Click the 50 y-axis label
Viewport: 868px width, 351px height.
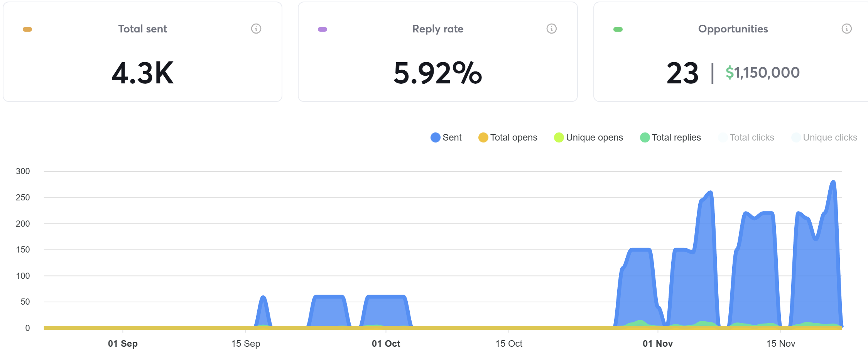[25, 302]
